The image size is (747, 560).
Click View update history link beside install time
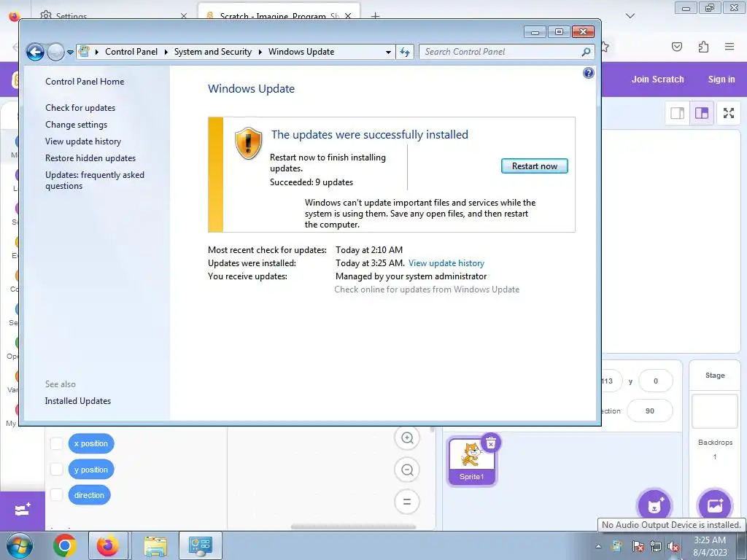[446, 263]
